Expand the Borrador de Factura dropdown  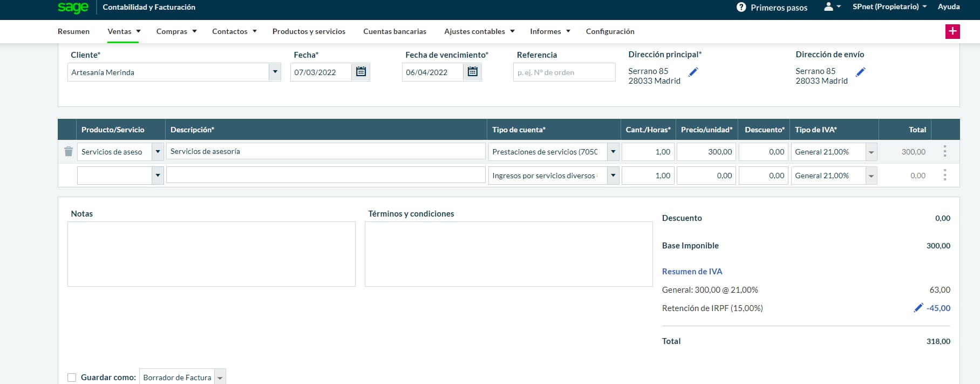point(220,378)
